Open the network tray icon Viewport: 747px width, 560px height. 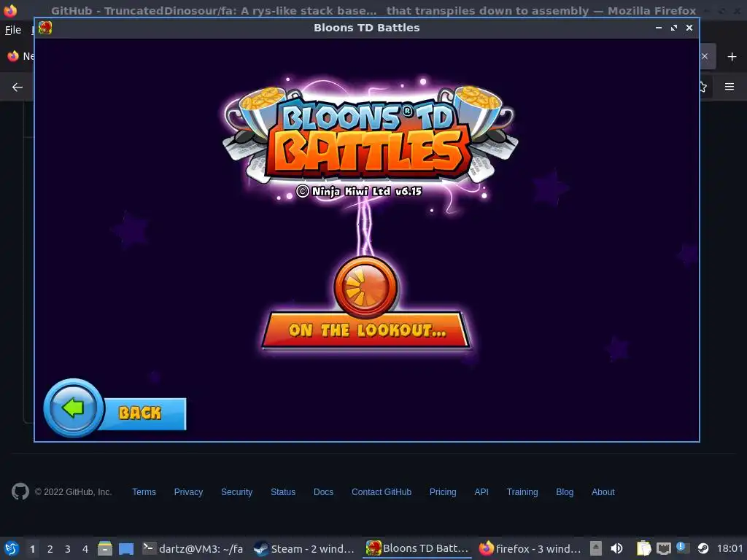[663, 548]
